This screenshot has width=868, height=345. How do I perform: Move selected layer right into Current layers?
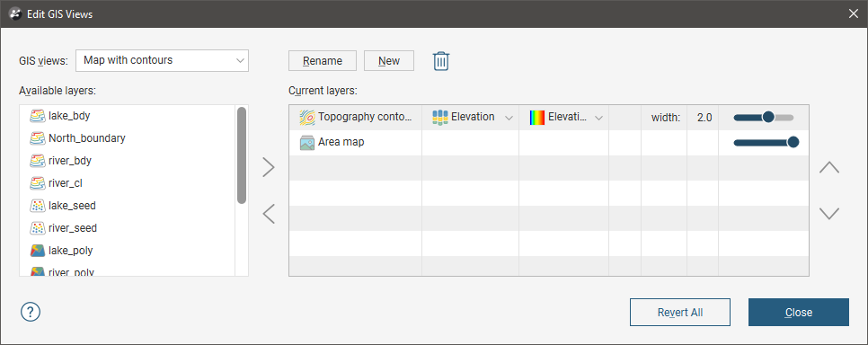click(x=269, y=167)
